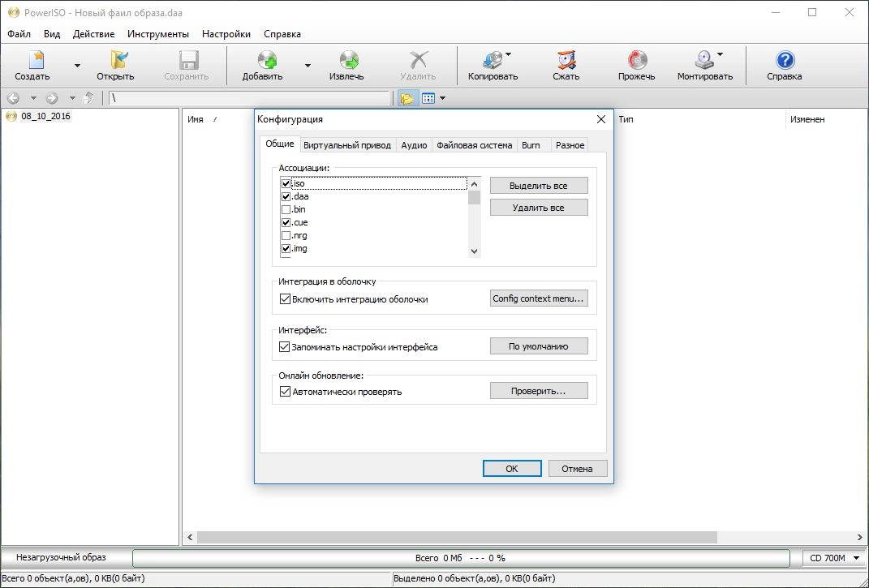This screenshot has width=869, height=588.
Task: Click the view mode grid icon
Action: 428,99
